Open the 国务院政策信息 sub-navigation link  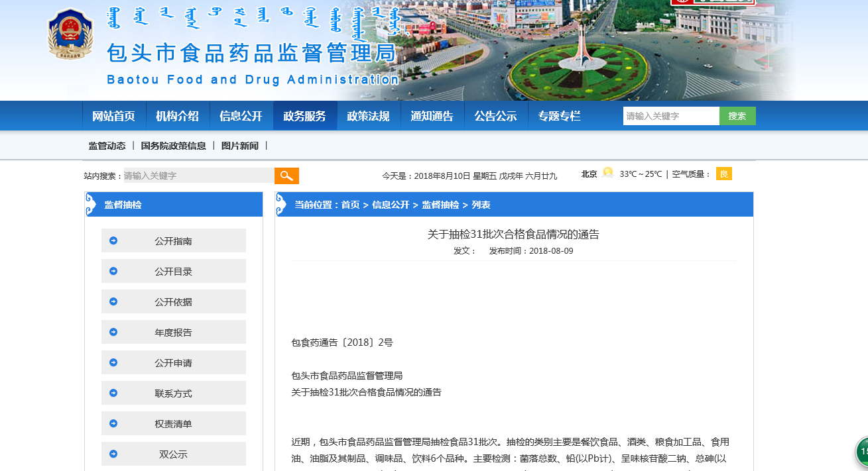174,146
